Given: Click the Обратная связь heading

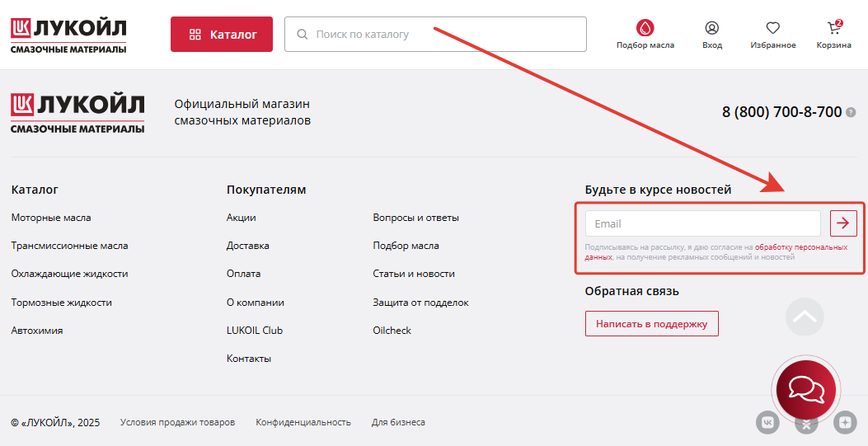Looking at the screenshot, I should coord(631,290).
